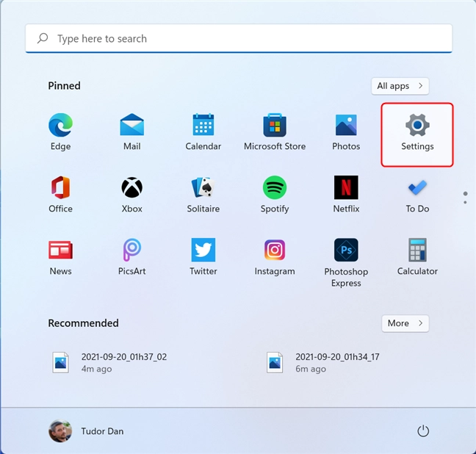Launch Instagram
Image resolution: width=476 pixels, height=454 pixels.
coord(275,257)
